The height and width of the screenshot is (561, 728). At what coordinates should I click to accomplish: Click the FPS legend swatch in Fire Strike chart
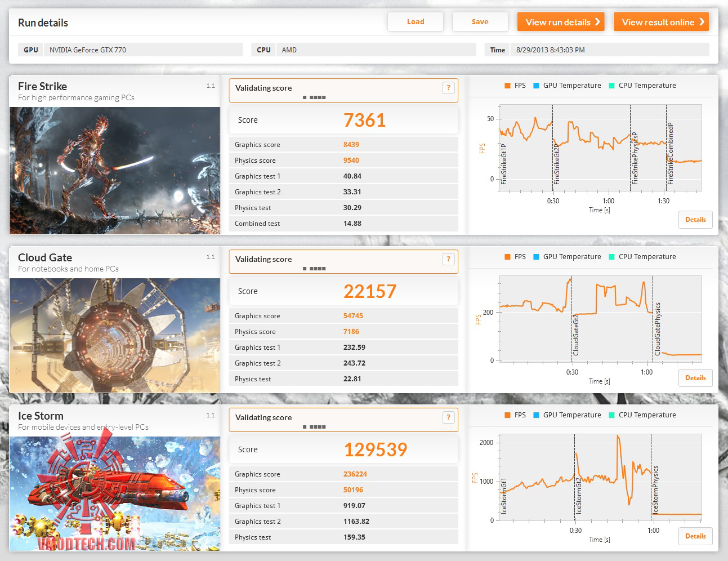point(507,86)
